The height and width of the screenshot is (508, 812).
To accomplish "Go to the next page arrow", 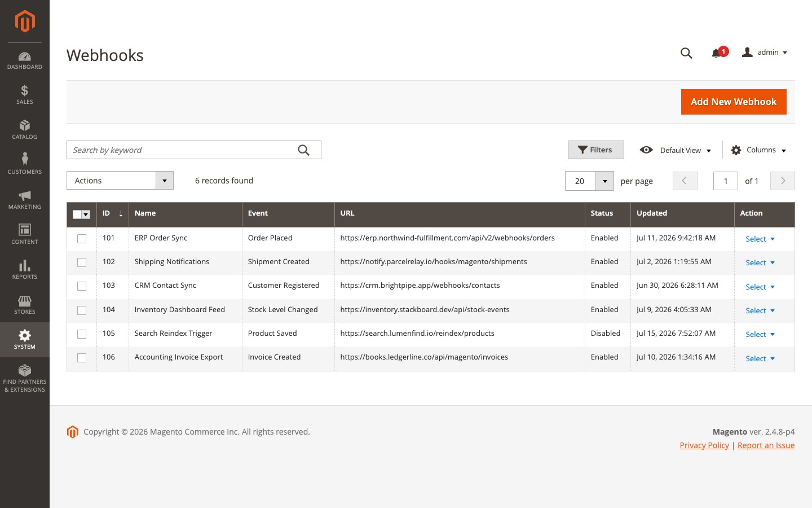I will [x=783, y=181].
